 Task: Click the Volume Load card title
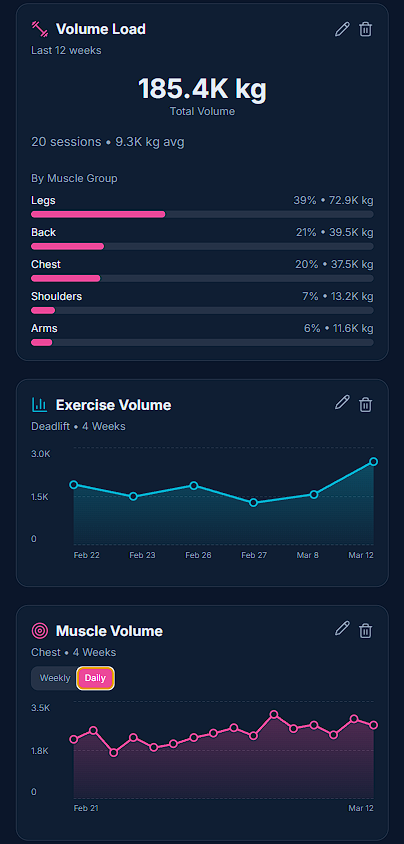pyautogui.click(x=101, y=29)
